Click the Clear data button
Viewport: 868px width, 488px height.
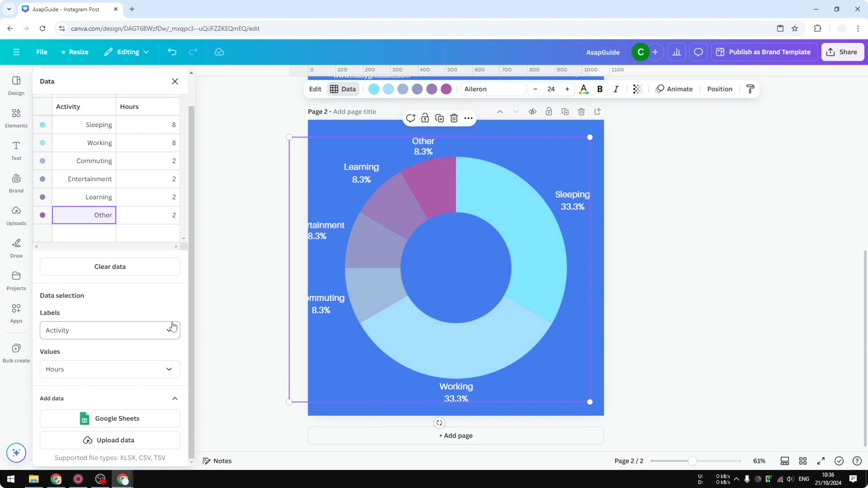click(x=110, y=266)
